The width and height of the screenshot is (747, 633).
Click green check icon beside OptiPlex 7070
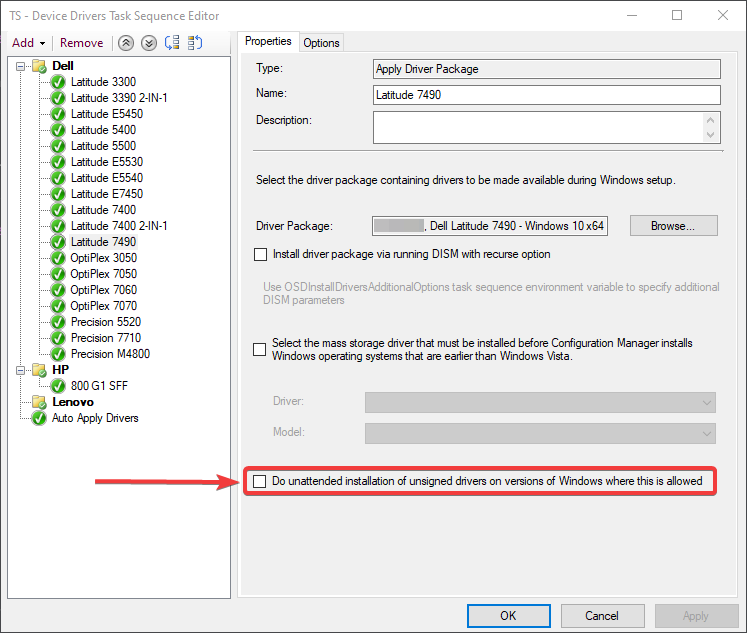(58, 306)
